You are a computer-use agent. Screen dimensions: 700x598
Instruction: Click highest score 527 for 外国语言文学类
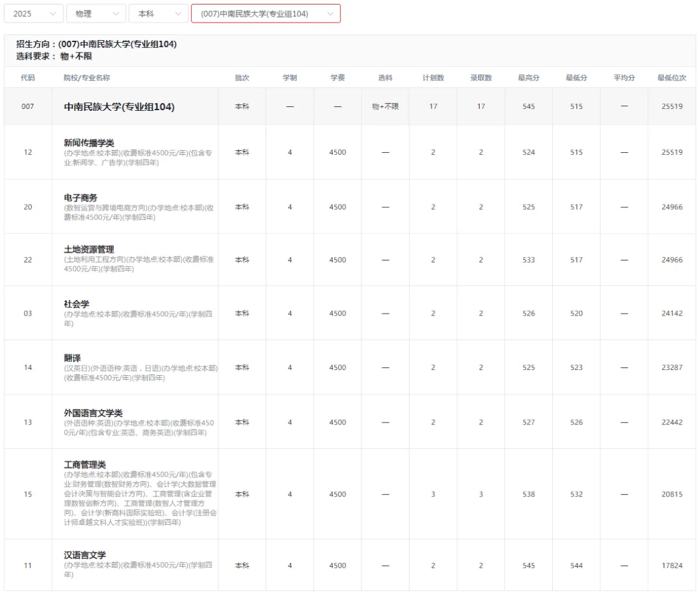click(x=529, y=422)
